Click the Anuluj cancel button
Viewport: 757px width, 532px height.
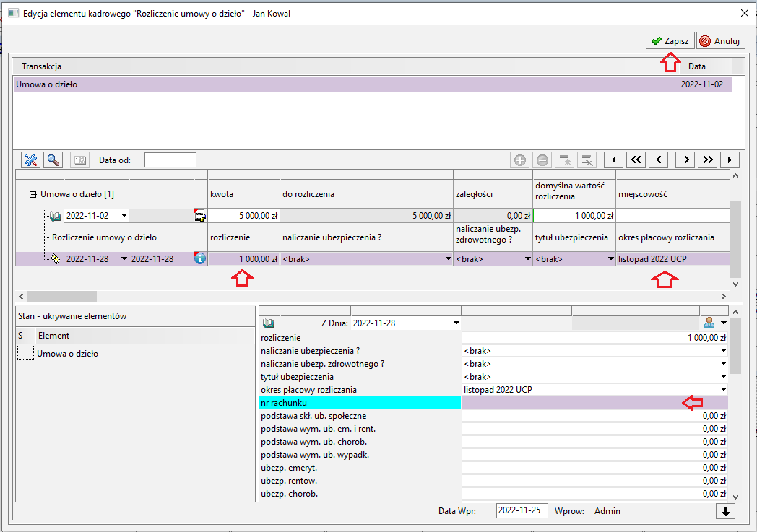click(x=721, y=41)
